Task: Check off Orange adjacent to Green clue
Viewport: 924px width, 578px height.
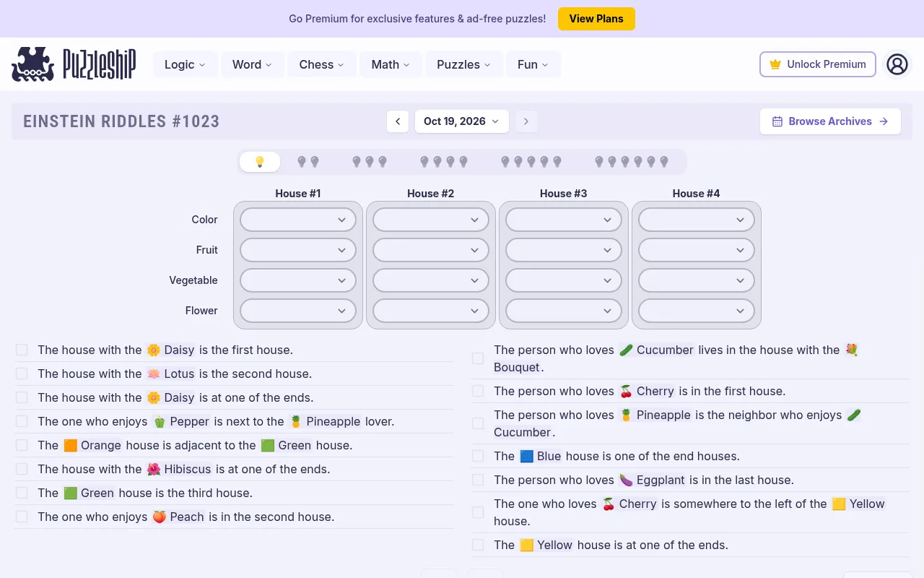Action: click(x=22, y=445)
